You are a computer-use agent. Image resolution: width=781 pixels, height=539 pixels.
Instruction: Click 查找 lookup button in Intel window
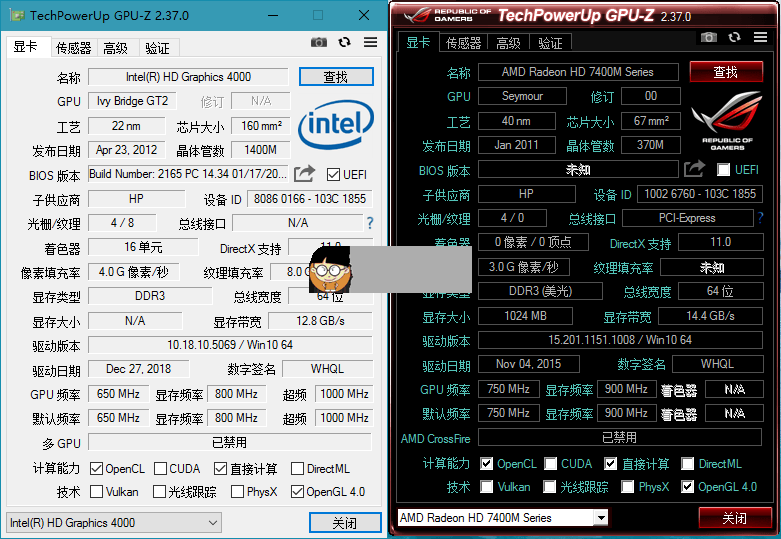click(x=336, y=77)
